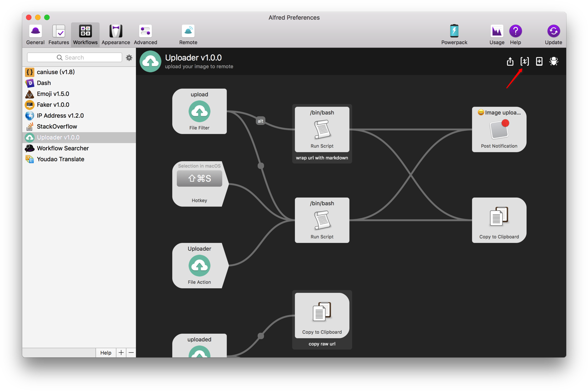Viewport: 588px width, 391px height.
Task: Select the IP Address v1.2.0 workflow
Action: (79, 115)
